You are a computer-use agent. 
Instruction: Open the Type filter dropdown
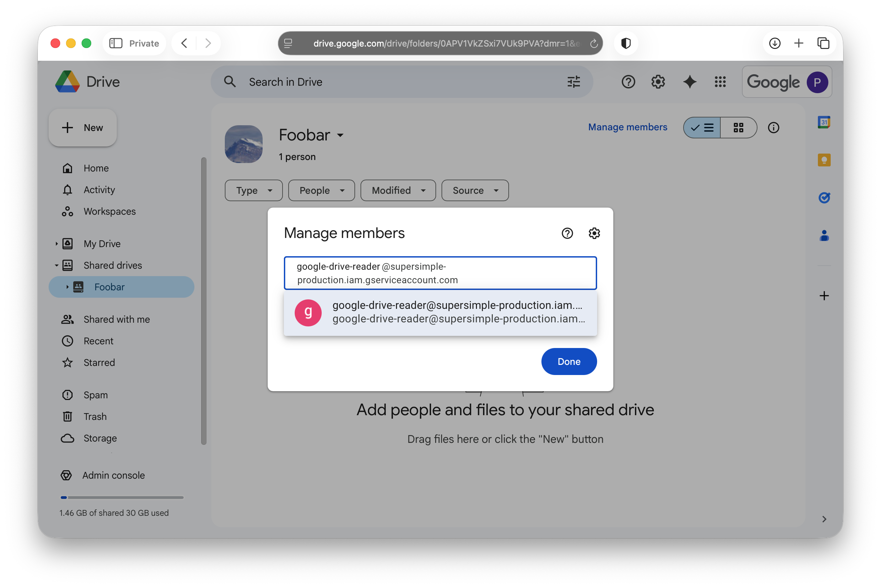tap(254, 190)
